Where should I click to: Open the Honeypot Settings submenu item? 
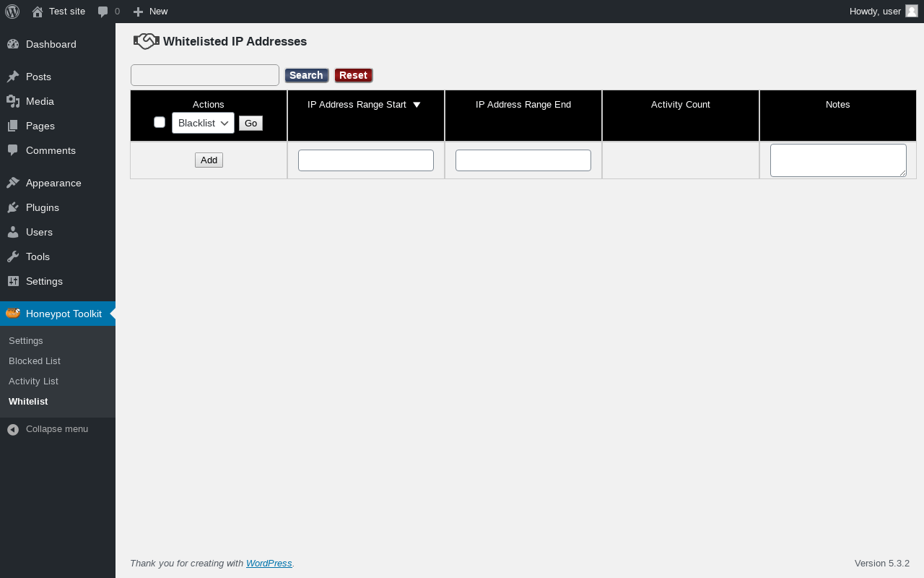pyautogui.click(x=26, y=340)
